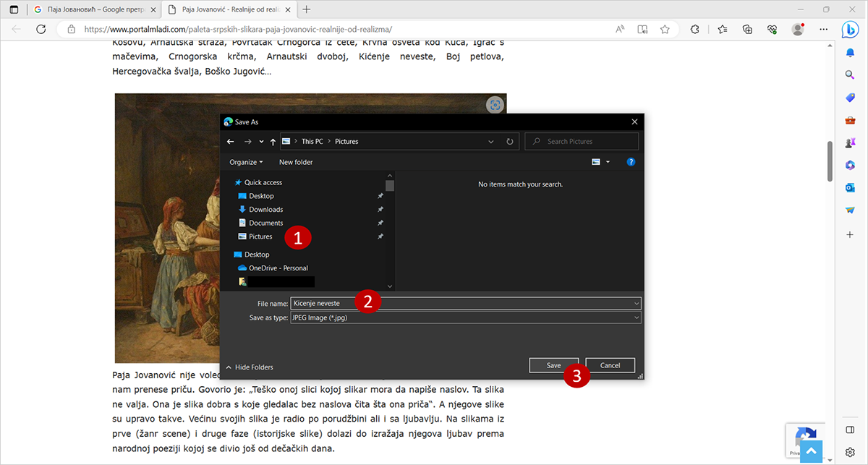Screen dimensions: 868x465
Task: Select Downloads in Quick access
Action: pyautogui.click(x=265, y=210)
